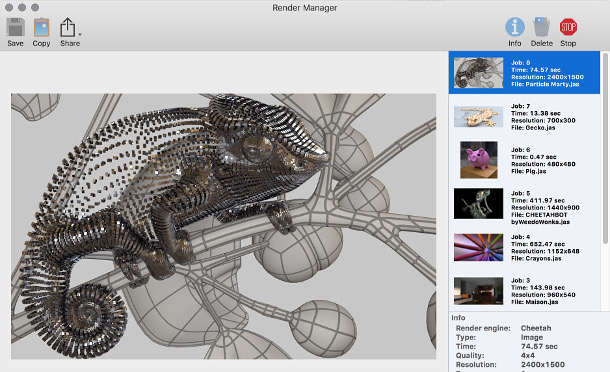This screenshot has height=372, width=610.
Task: Click the Type value 'Image'
Action: point(532,337)
